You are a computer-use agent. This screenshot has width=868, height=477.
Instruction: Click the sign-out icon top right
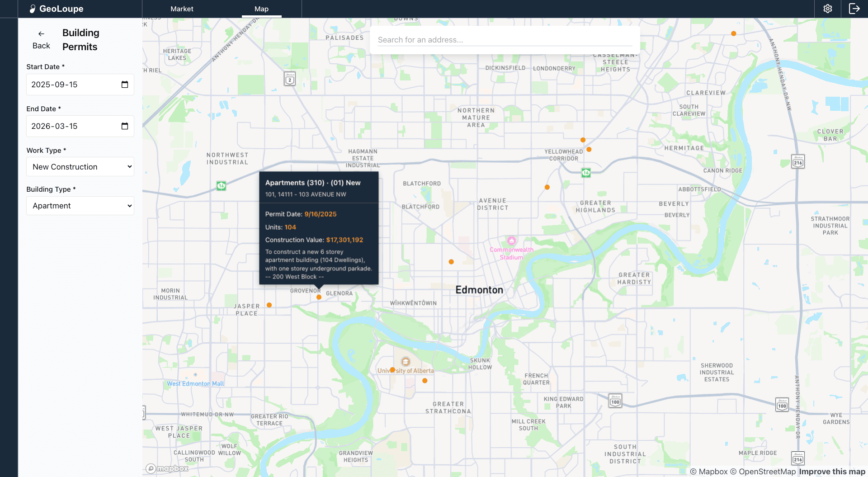[854, 9]
